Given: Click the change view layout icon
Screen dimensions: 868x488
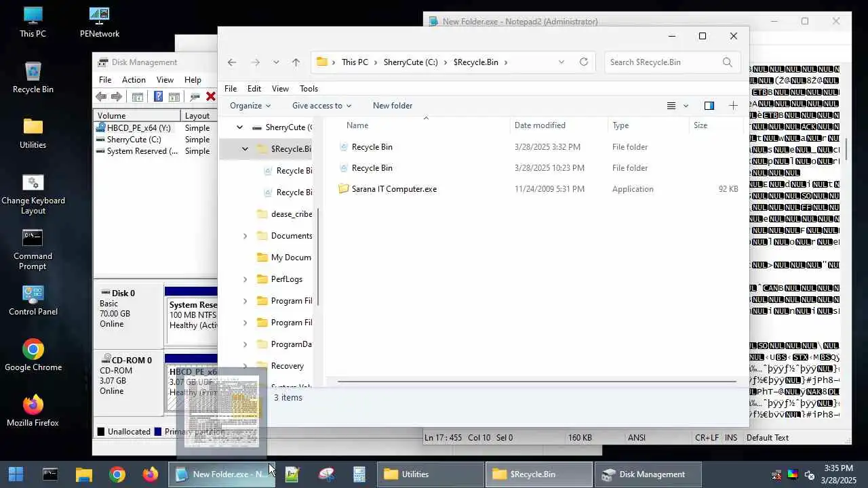Looking at the screenshot, I should click(671, 106).
